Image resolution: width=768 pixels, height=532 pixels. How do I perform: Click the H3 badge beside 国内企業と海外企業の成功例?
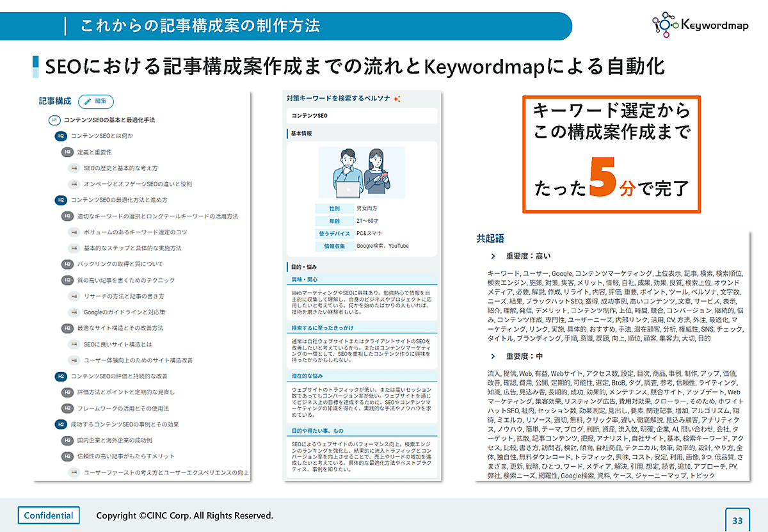(67, 440)
